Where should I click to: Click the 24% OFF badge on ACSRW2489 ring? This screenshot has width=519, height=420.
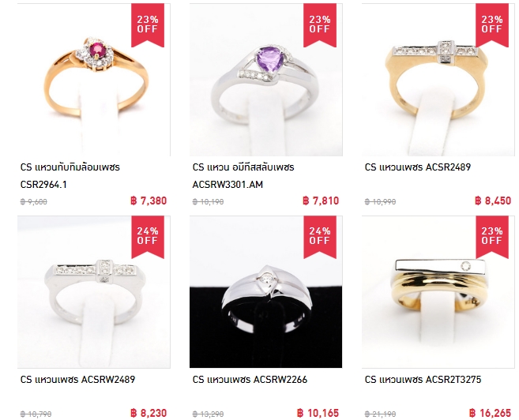coord(148,237)
